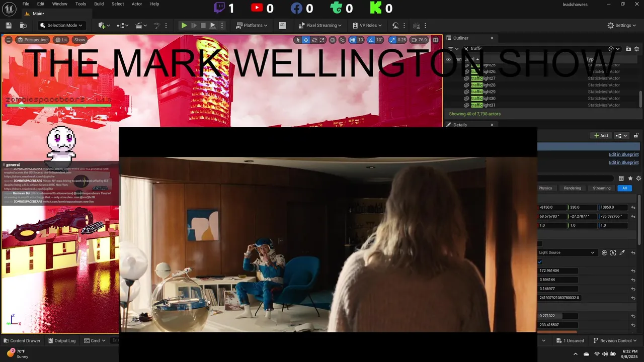Clear the Outliner search text with X

tap(466, 49)
